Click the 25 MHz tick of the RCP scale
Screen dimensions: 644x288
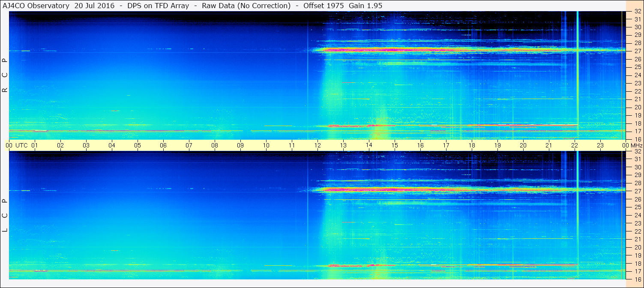[x=637, y=67]
